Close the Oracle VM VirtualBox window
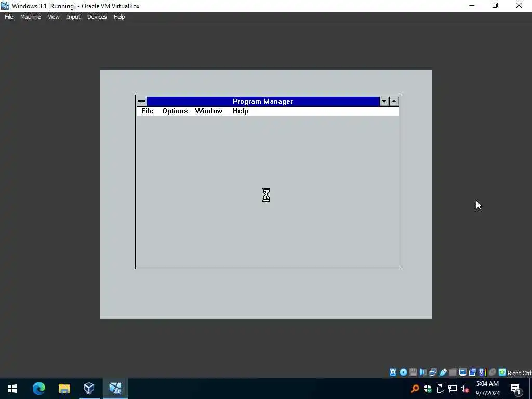Image resolution: width=532 pixels, height=399 pixels. coord(519,5)
